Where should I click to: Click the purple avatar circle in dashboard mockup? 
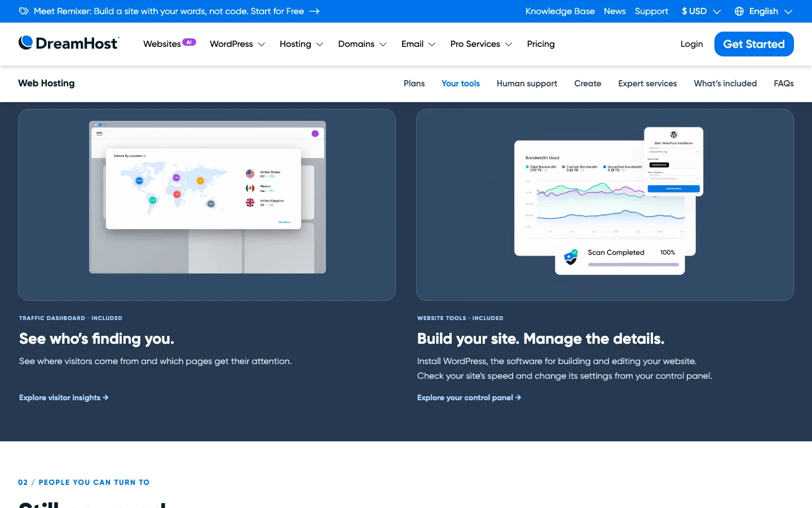(x=315, y=134)
